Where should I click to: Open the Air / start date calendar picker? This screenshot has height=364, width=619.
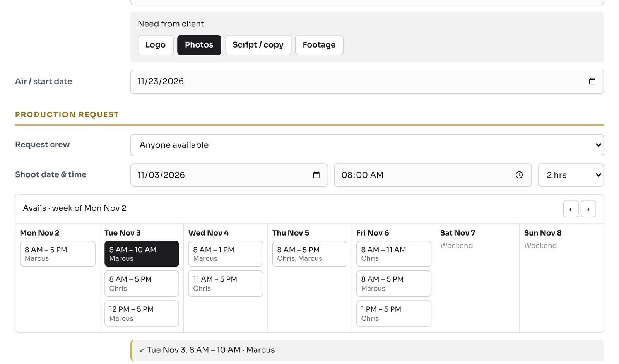(x=592, y=81)
